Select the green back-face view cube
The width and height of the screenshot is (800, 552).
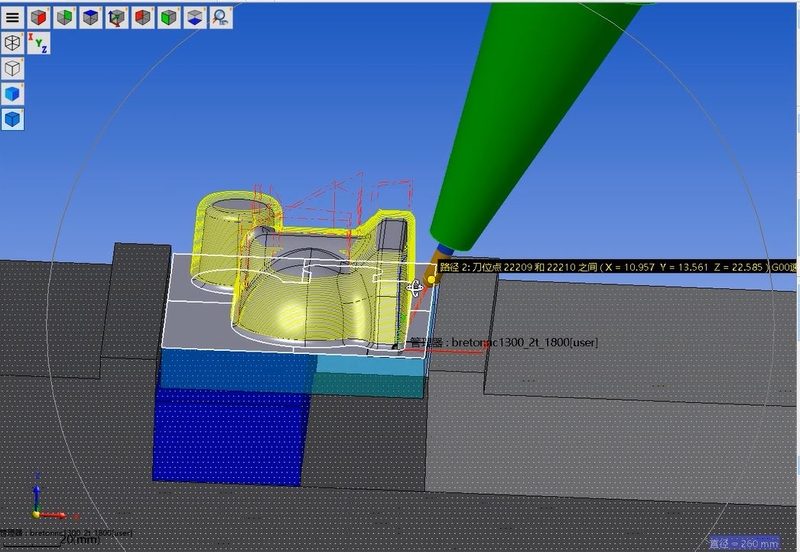(x=65, y=17)
